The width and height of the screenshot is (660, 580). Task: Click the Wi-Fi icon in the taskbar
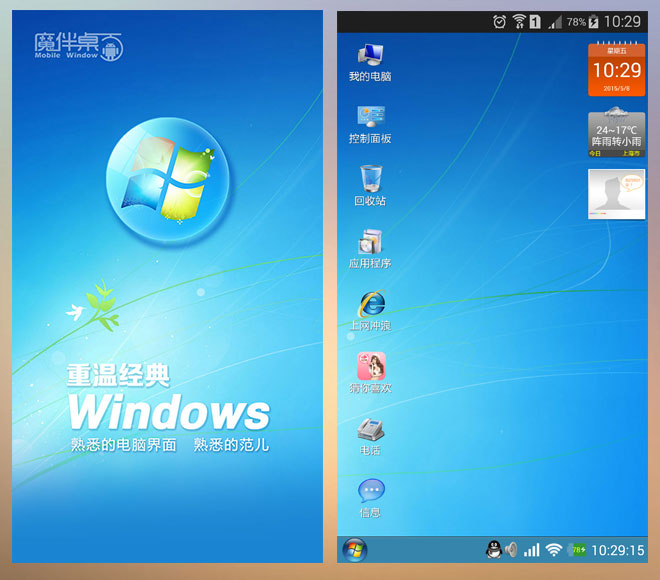pyautogui.click(x=554, y=550)
